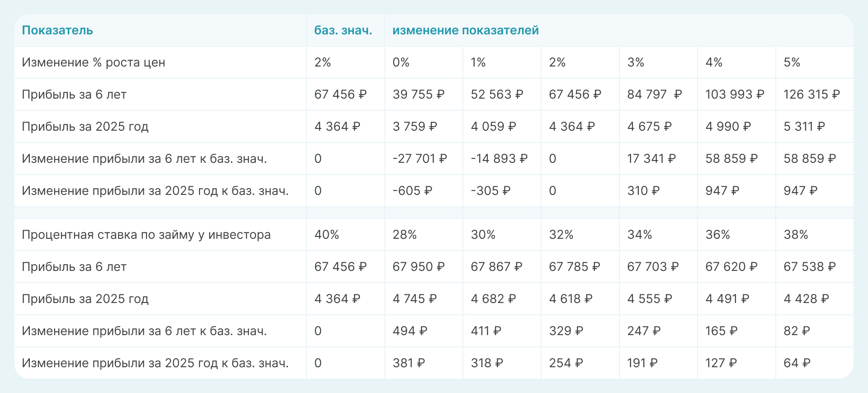The image size is (868, 393).
Task: Click the "Показатель" column header
Action: (57, 30)
